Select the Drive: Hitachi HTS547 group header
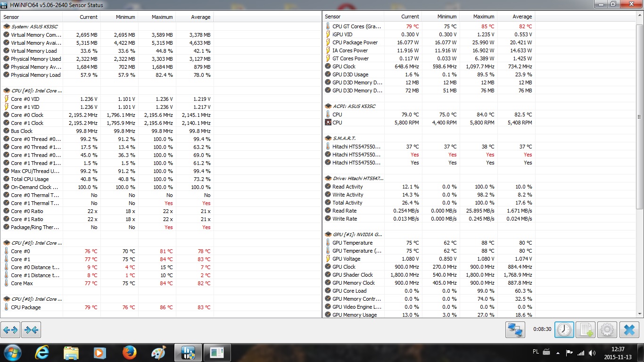Viewport: 644px width, 362px height. (x=354, y=179)
